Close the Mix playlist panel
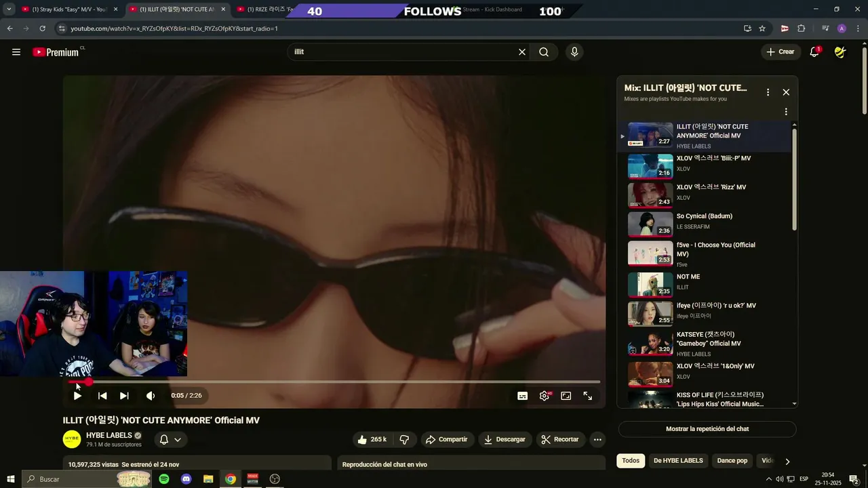The width and height of the screenshot is (868, 488). tap(786, 92)
